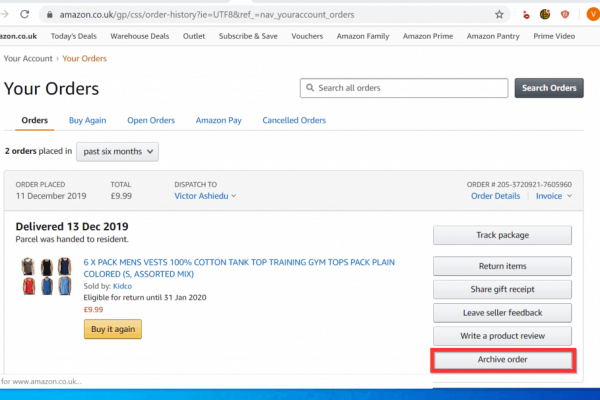This screenshot has width=600, height=400.
Task: Open the orange V profile avatar
Action: pyautogui.click(x=593, y=15)
